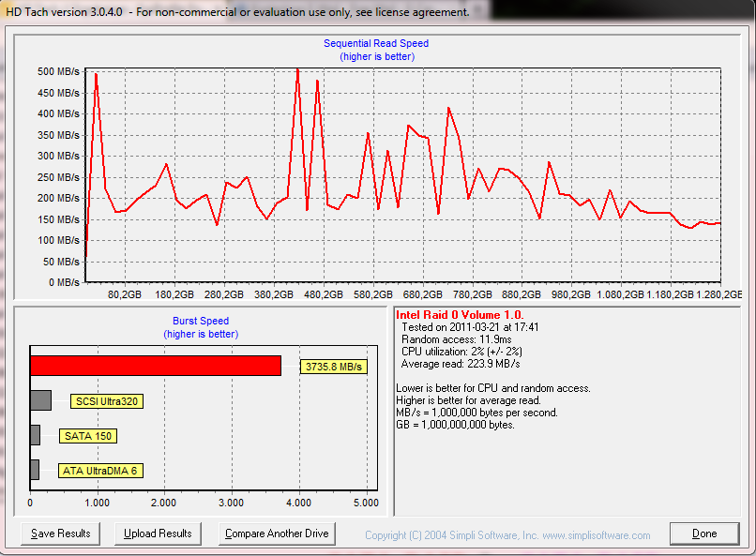Viewport: 756px width, 556px height.
Task: Click the 'Higher is better for average read' note
Action: [468, 400]
